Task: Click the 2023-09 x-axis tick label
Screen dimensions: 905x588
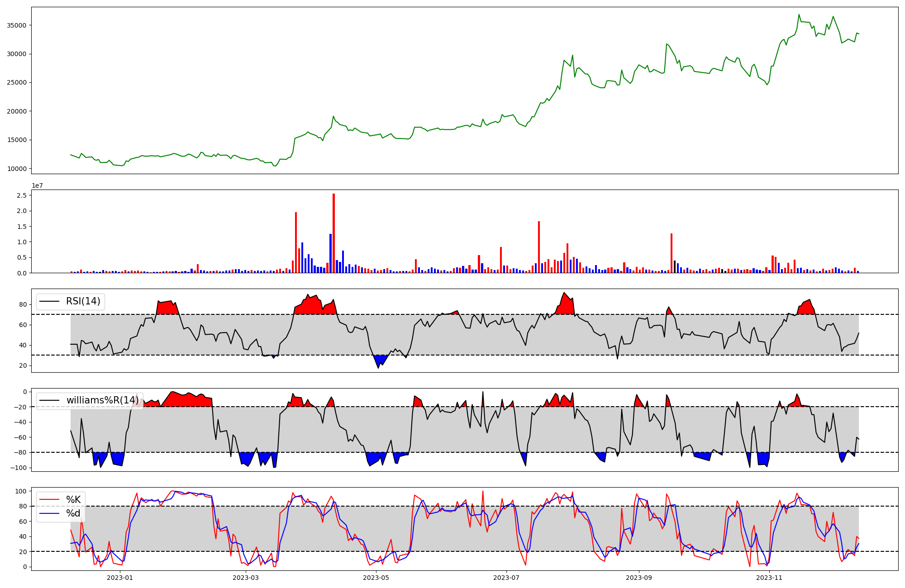Action: [639, 578]
